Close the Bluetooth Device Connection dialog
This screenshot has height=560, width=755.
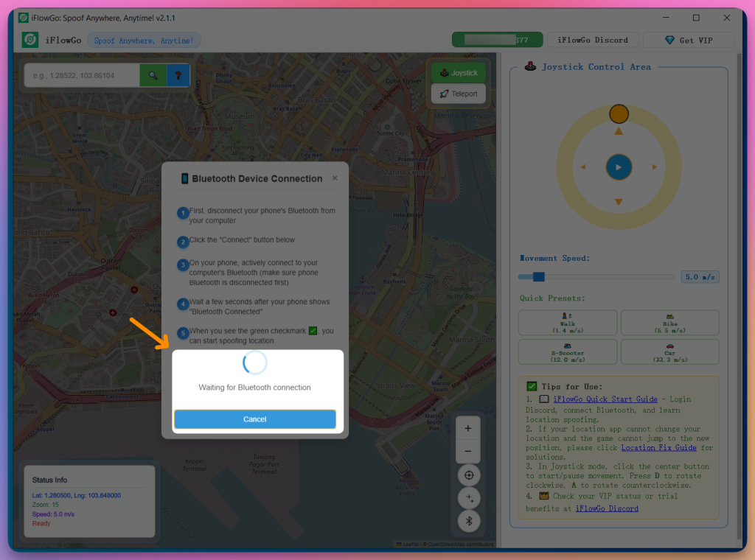(335, 178)
